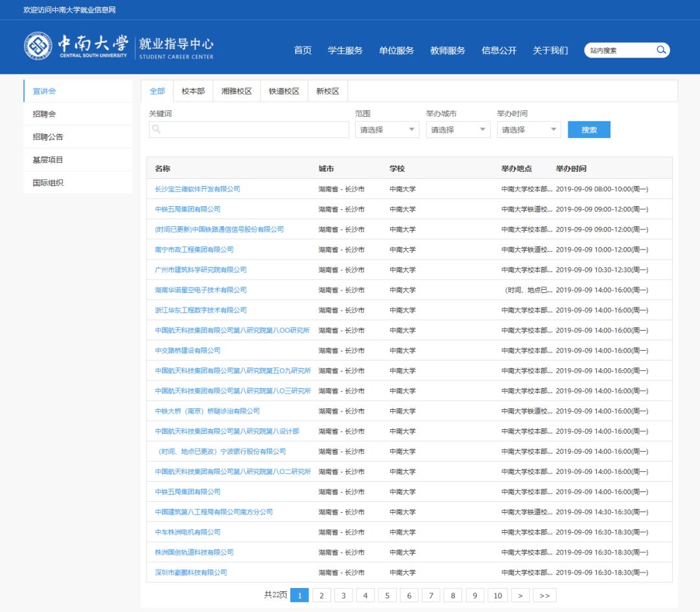The height and width of the screenshot is (612, 700).
Task: Open 中国建筑第八工程局有限公司南方分公司 link
Action: point(213,512)
